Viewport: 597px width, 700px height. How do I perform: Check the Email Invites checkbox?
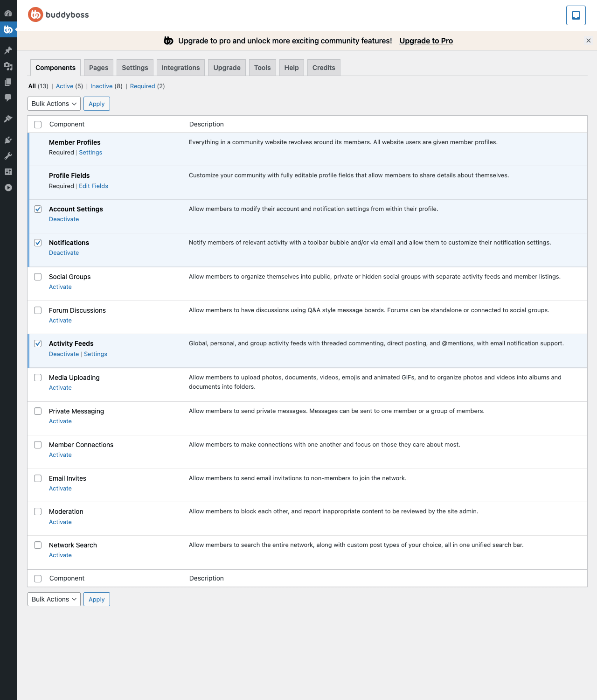coord(38,478)
